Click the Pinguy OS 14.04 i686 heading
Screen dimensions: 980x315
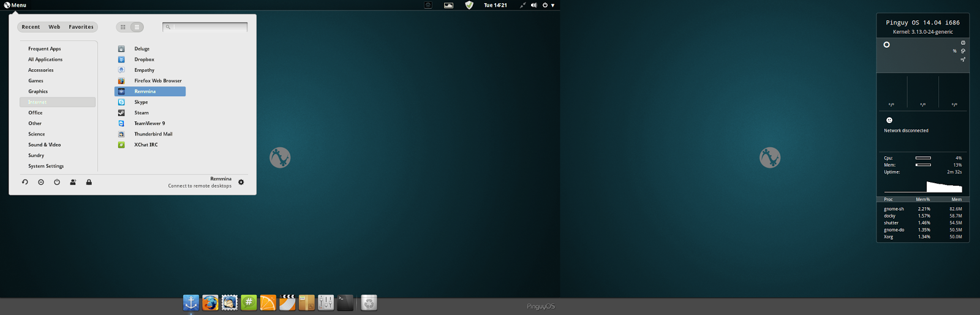[922, 23]
